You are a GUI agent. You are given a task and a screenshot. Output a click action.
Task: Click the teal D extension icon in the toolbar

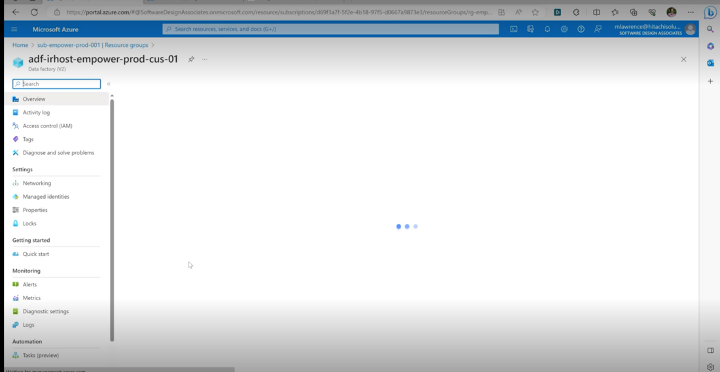click(x=557, y=12)
